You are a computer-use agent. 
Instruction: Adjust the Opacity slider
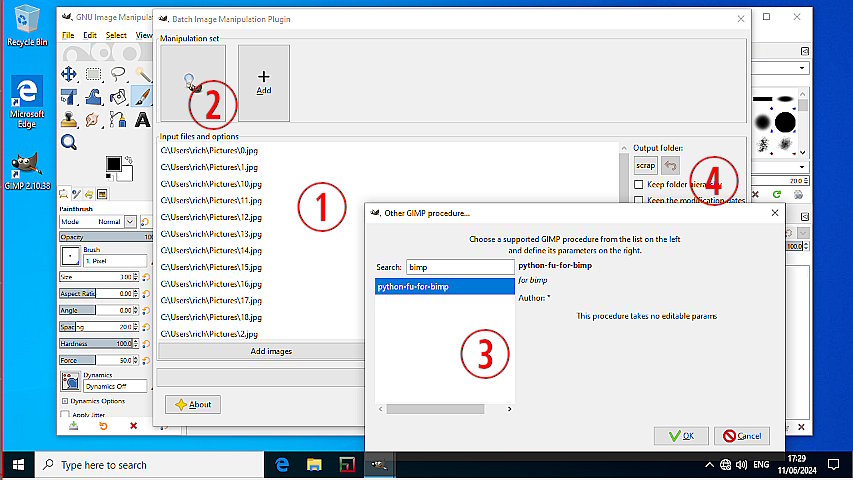(106, 237)
